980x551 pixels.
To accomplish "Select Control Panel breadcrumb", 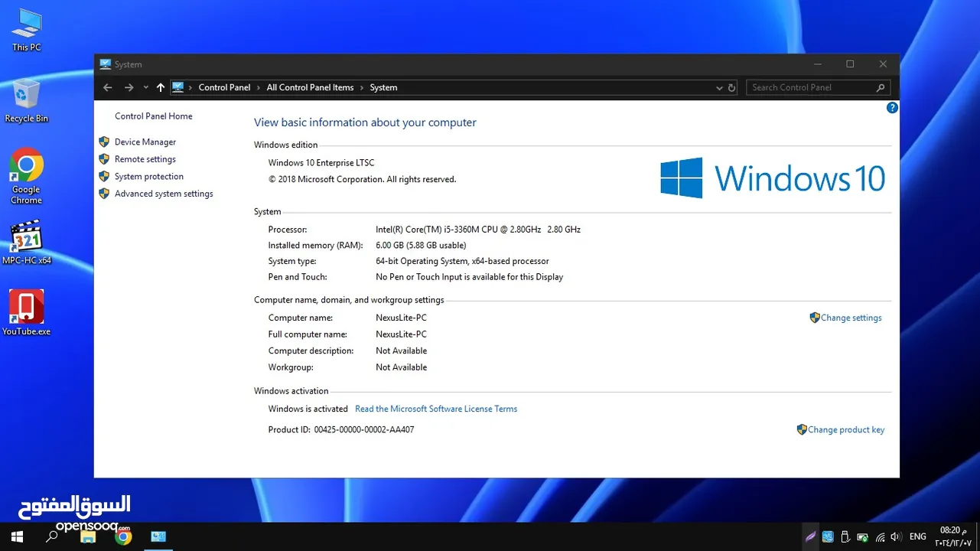I will pos(224,87).
